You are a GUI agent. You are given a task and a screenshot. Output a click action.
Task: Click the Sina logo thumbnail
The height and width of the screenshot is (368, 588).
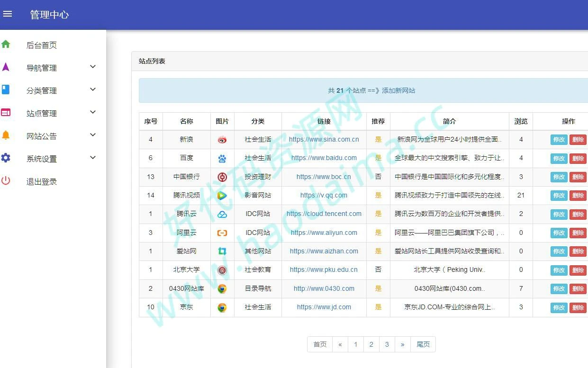[222, 140]
